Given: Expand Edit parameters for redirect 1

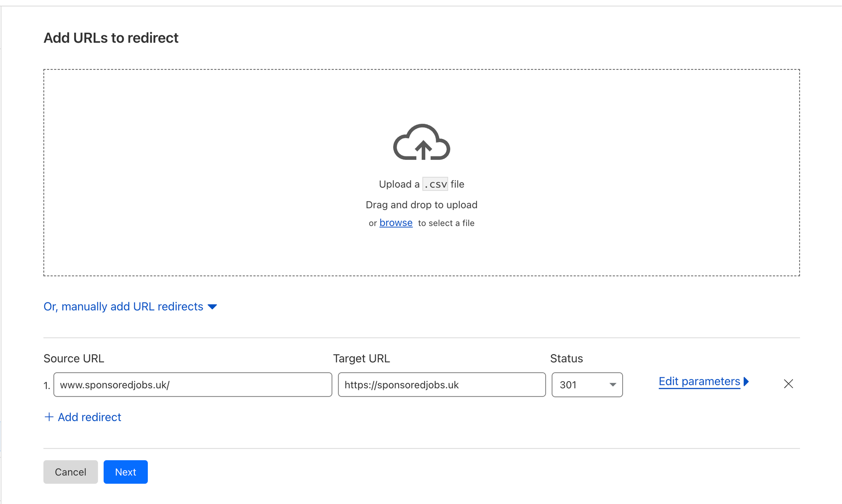Looking at the screenshot, I should pos(699,382).
